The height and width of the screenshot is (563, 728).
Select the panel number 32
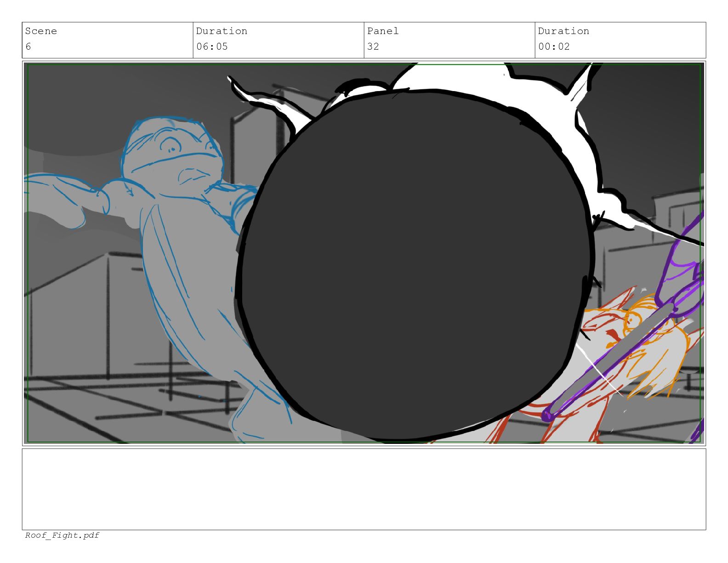373,46
